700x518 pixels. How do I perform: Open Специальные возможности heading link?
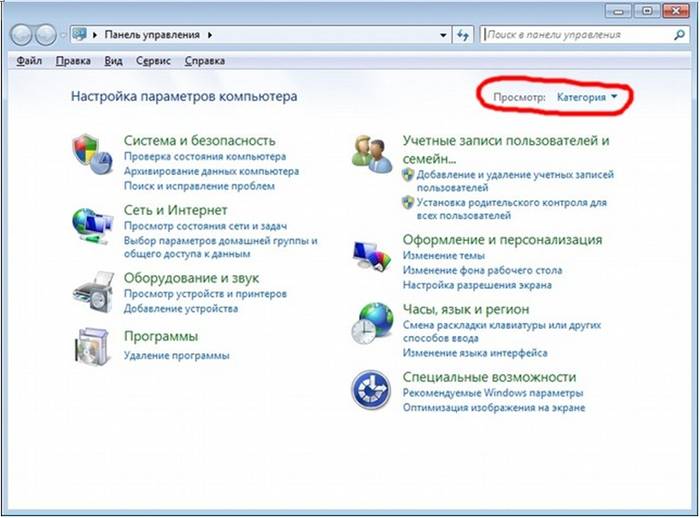pyautogui.click(x=489, y=377)
